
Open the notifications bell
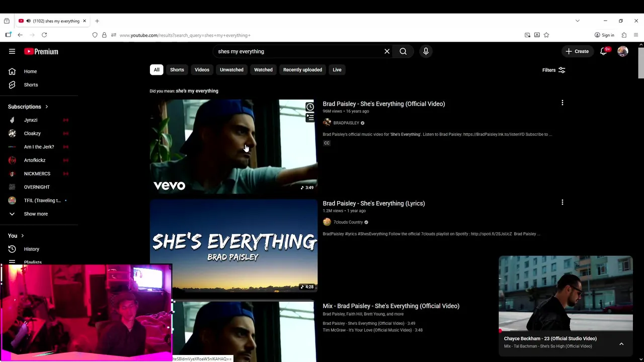point(603,51)
